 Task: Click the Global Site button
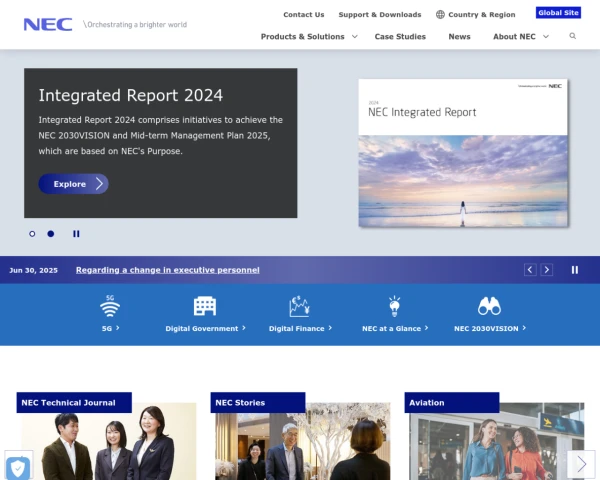(558, 13)
